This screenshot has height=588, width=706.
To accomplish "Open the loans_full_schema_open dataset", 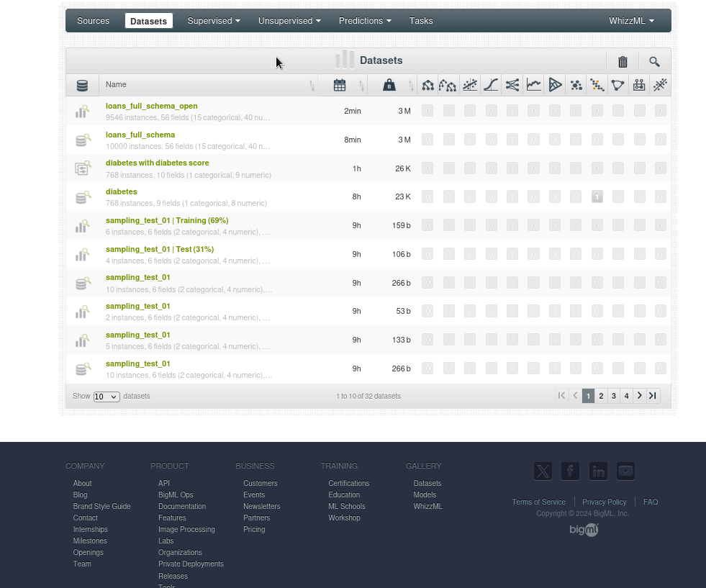I will (151, 106).
